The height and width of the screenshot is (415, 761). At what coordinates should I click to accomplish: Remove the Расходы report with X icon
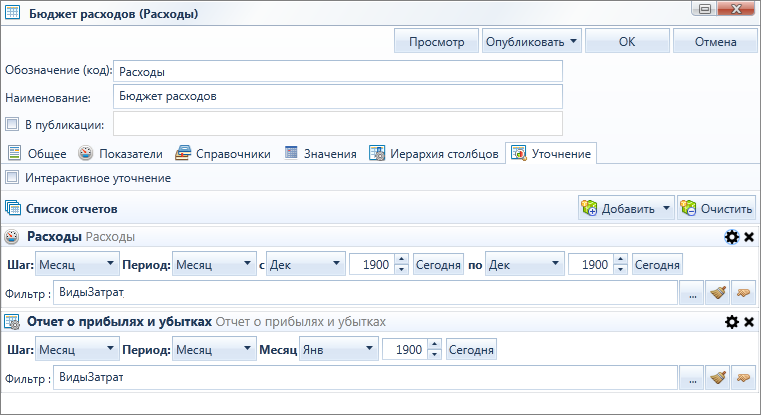(749, 237)
